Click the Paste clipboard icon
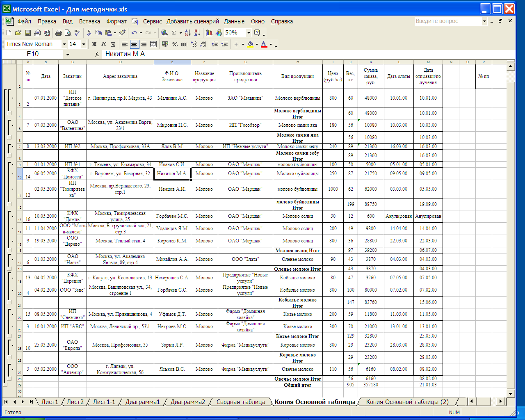525x420 pixels. (108, 33)
